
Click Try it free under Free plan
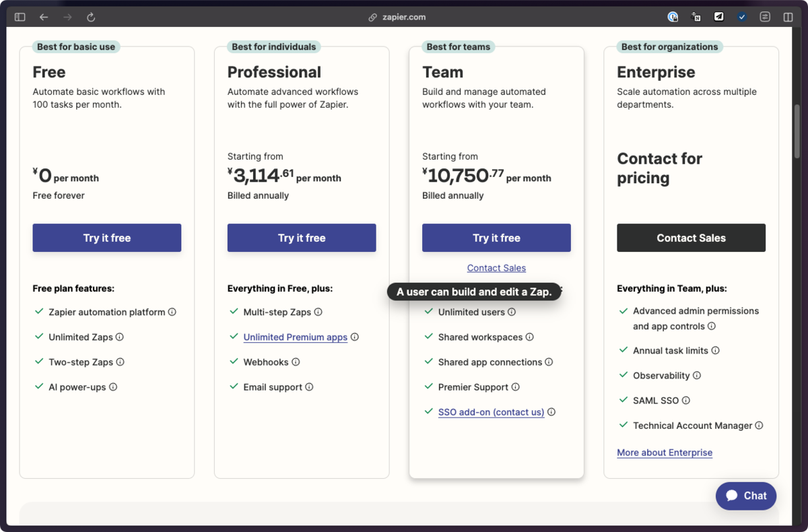(x=107, y=238)
